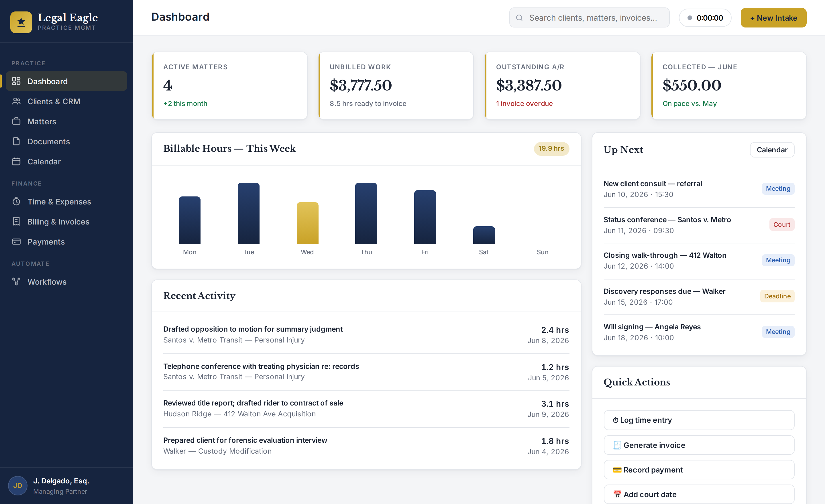Click the Saturday bar in hours chart
This screenshot has height=504, width=825.
click(x=484, y=235)
